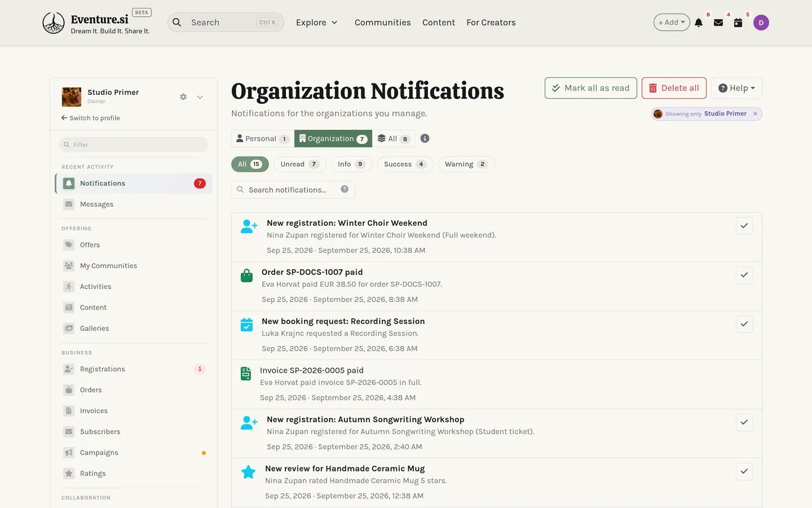The image size is (812, 508).
Task: Open New booking request: Recording Session title
Action: (343, 321)
